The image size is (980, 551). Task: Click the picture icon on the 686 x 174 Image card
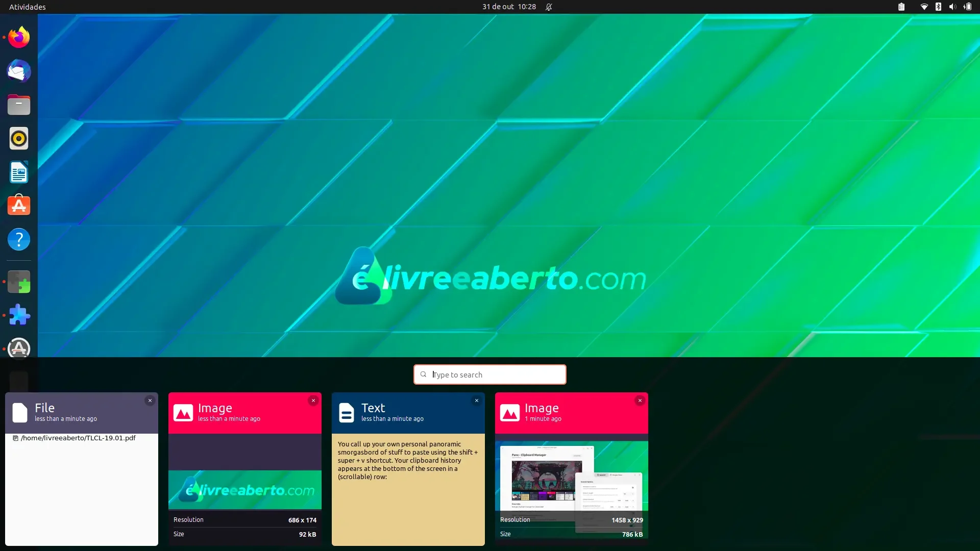[x=183, y=412]
